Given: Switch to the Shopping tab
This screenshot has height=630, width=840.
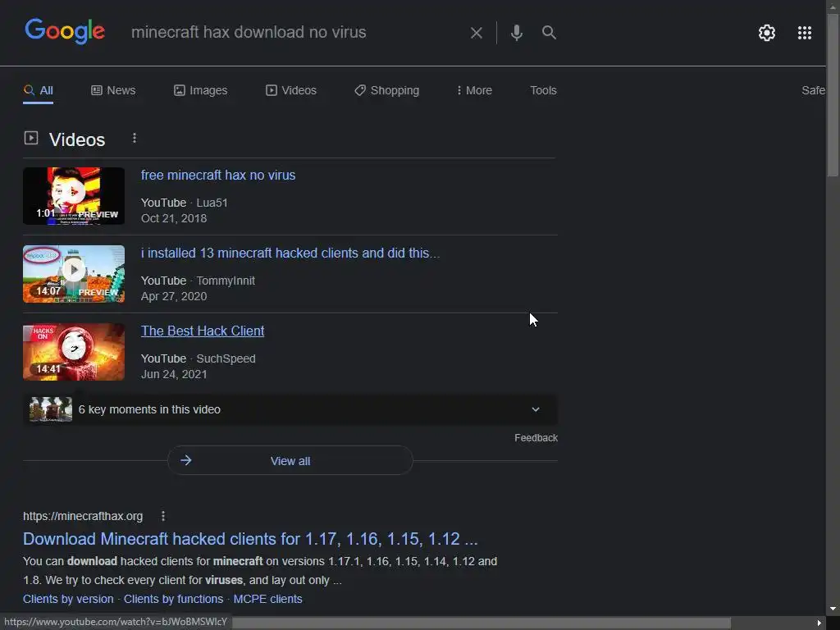Looking at the screenshot, I should (x=387, y=90).
